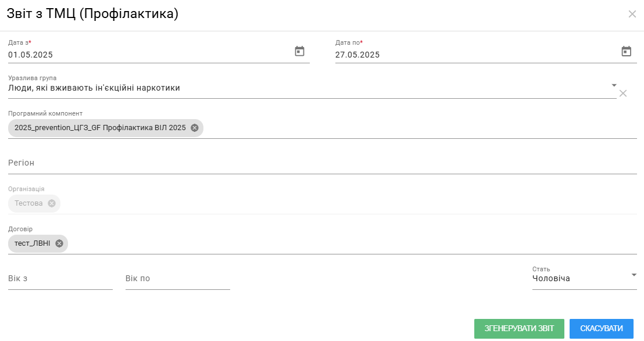644x341 pixels.
Task: Open the calendar picker for 'Дата з'
Action: (299, 51)
